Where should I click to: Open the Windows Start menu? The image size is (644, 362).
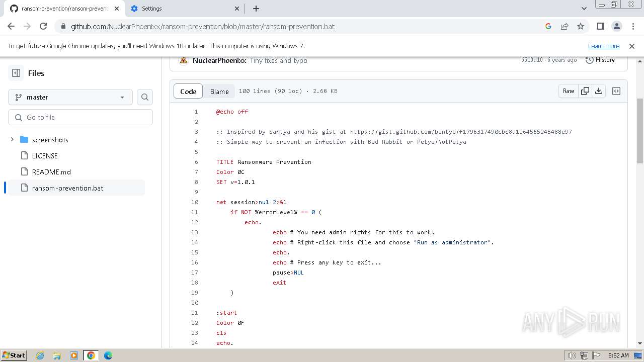14,355
